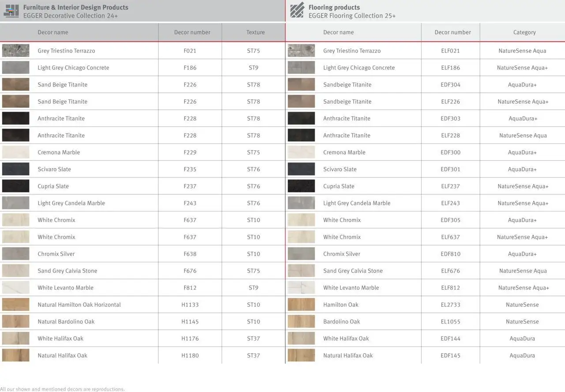Viewport: 565px width, 392px height.
Task: Click Decor number header in the flooring table
Action: (452, 32)
